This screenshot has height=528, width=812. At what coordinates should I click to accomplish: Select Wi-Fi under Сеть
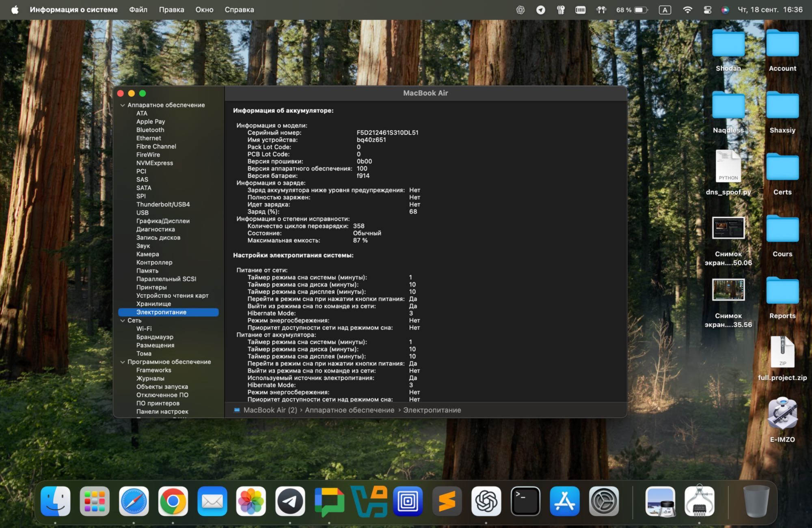(144, 329)
